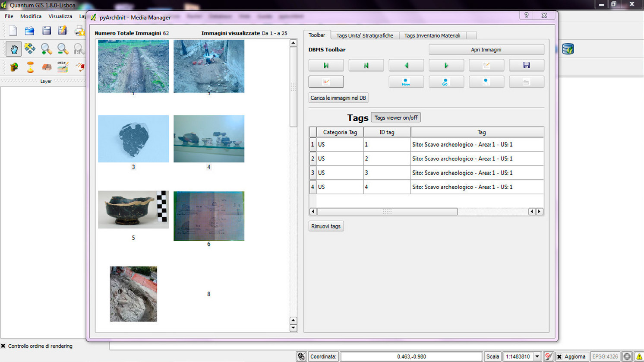This screenshot has width=644, height=362.
Task: Choose Save Project As floppy with pencil icon
Action: [63, 31]
